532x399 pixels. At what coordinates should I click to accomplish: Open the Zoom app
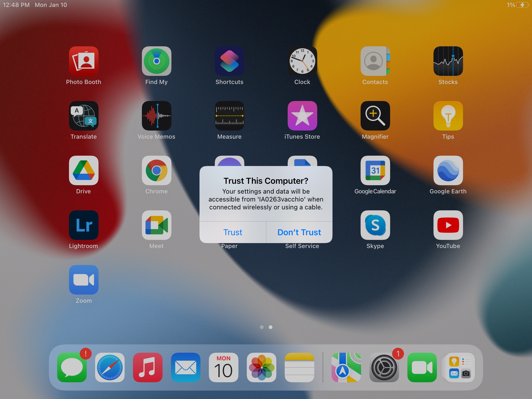(83, 280)
